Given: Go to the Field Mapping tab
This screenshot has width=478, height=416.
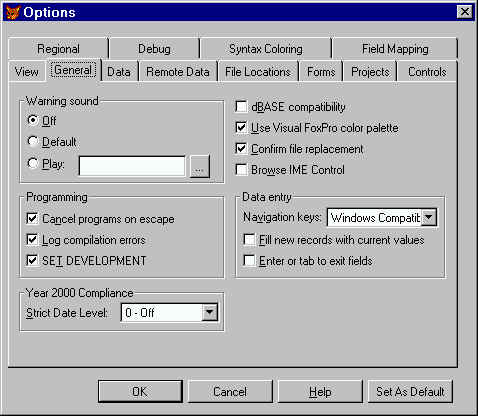Looking at the screenshot, I should pos(395,49).
